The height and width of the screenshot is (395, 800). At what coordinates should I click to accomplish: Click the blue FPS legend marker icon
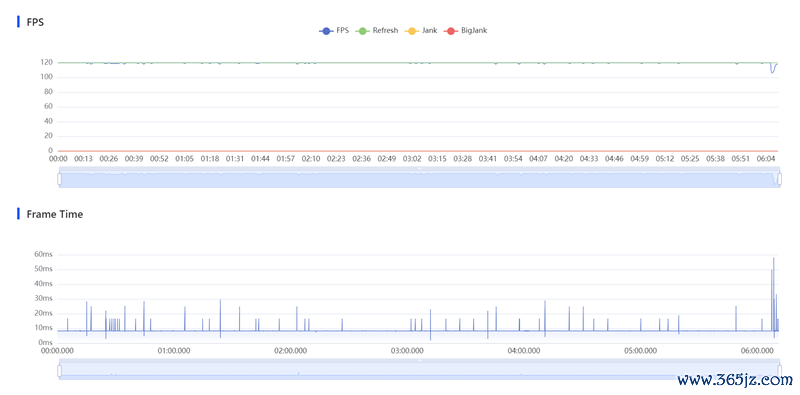coord(326,31)
